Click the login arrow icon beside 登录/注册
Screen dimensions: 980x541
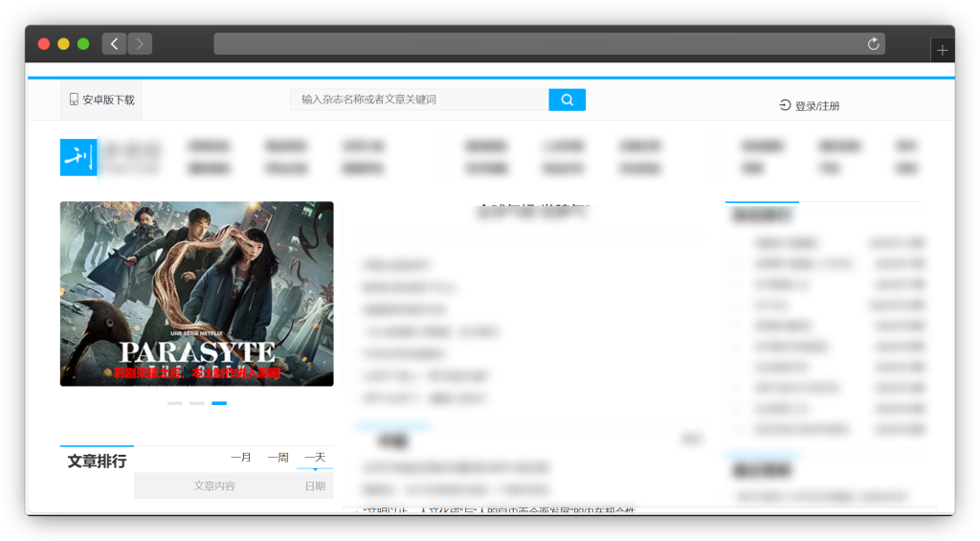click(785, 105)
